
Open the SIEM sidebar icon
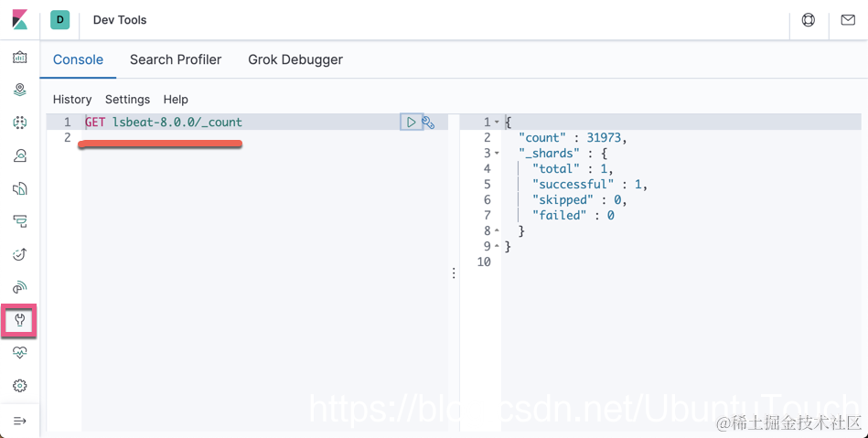coord(19,287)
